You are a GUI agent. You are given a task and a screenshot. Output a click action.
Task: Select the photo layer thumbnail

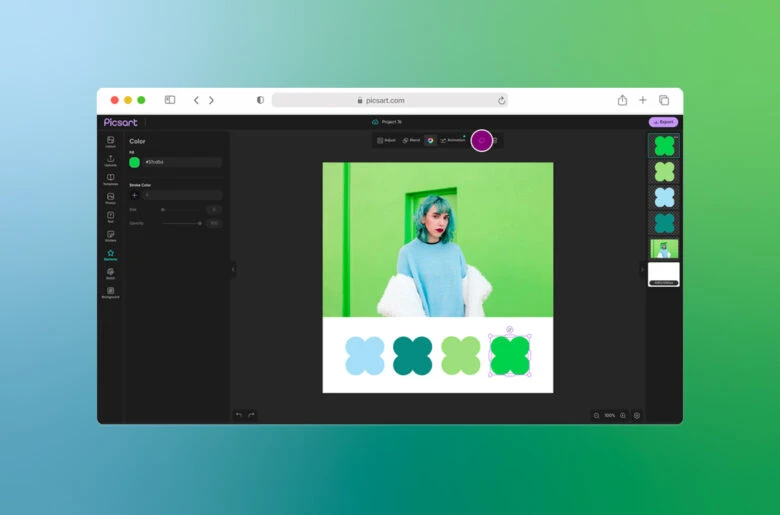664,249
